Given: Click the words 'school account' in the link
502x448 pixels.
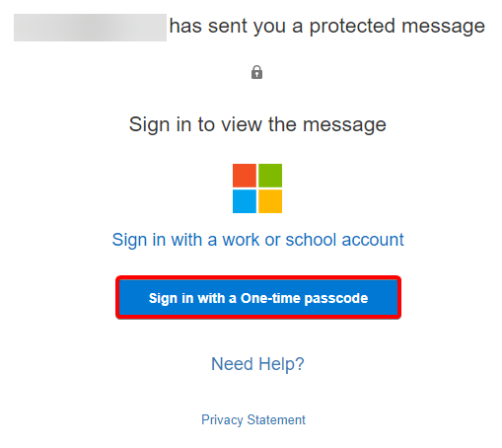Looking at the screenshot, I should coord(344,240).
